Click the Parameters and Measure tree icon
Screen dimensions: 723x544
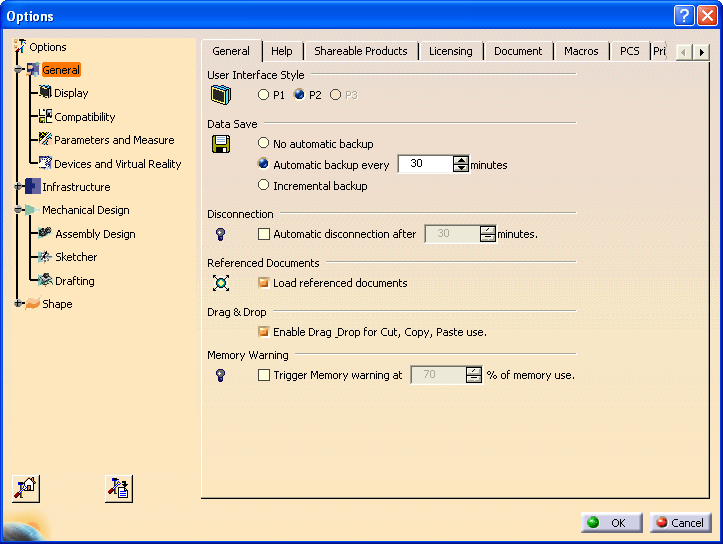[x=45, y=140]
